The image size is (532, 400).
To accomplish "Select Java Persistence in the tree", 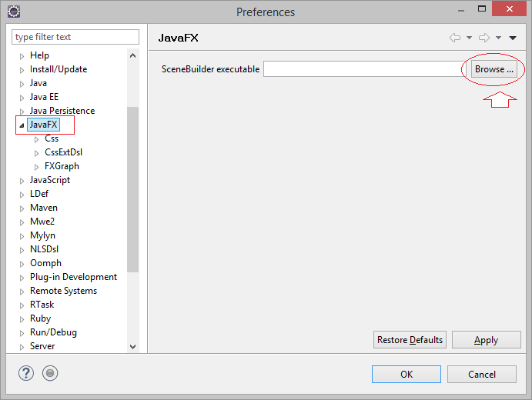I will [62, 111].
